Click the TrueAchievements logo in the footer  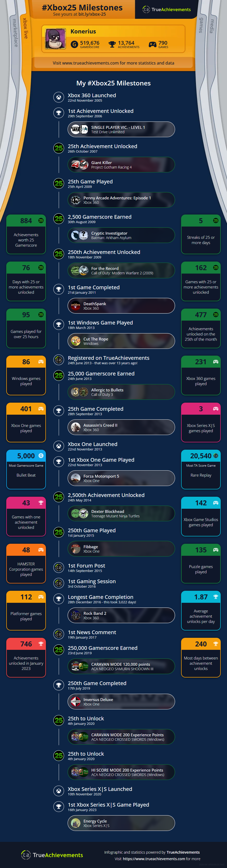click(x=52, y=855)
